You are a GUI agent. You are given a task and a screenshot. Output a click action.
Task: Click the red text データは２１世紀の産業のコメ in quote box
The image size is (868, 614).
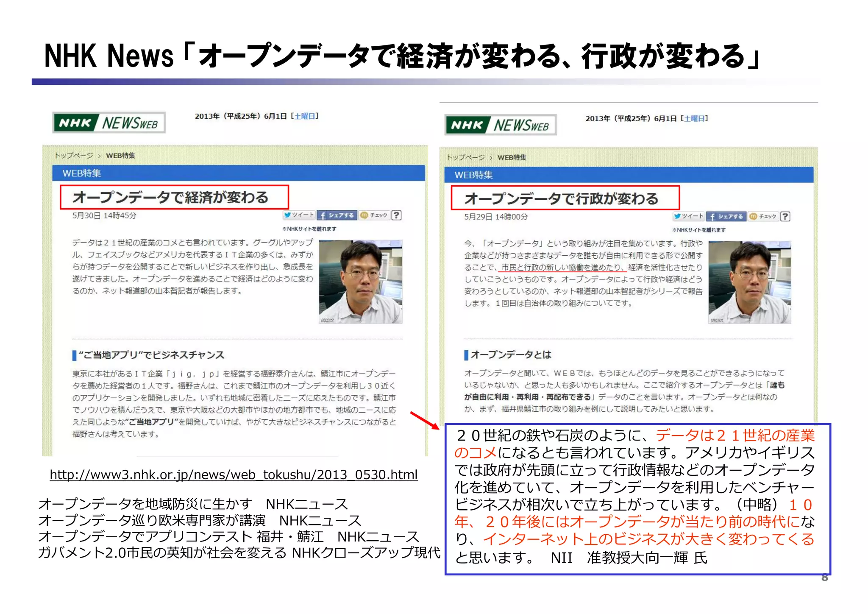click(x=635, y=444)
